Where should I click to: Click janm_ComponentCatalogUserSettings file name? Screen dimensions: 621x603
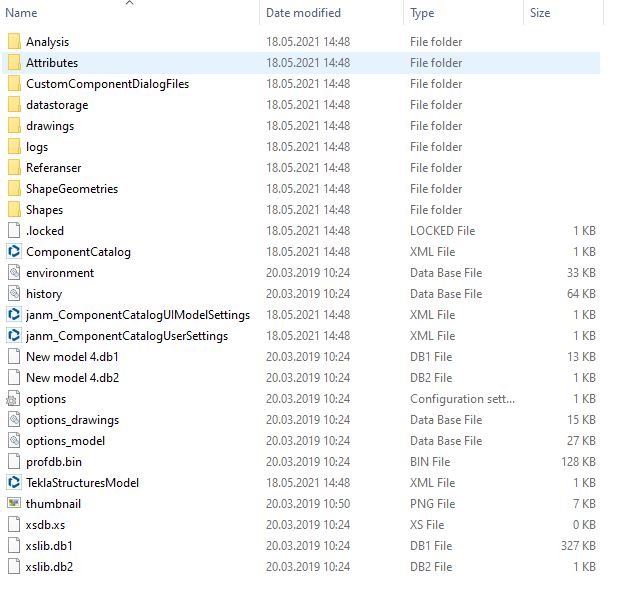(x=127, y=336)
